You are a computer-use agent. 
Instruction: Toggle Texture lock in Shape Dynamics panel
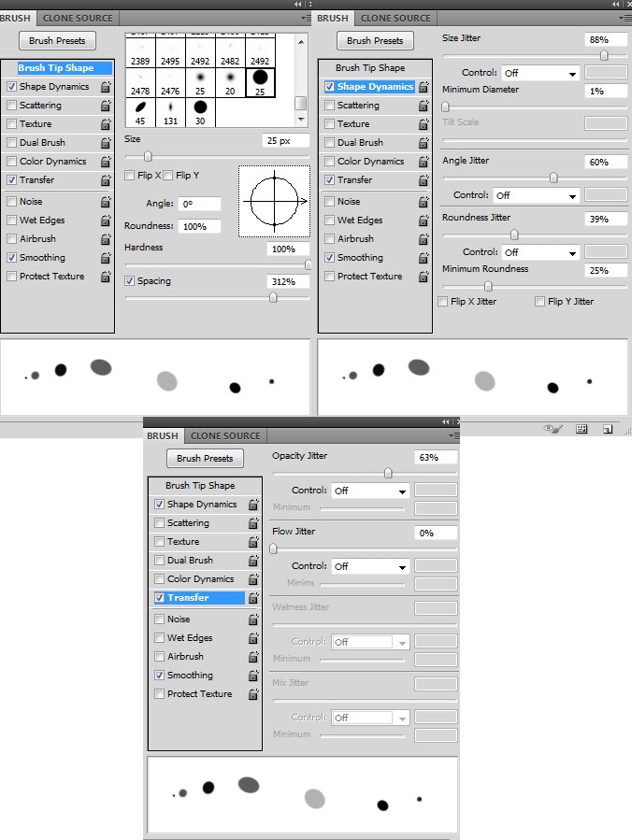pos(424,124)
